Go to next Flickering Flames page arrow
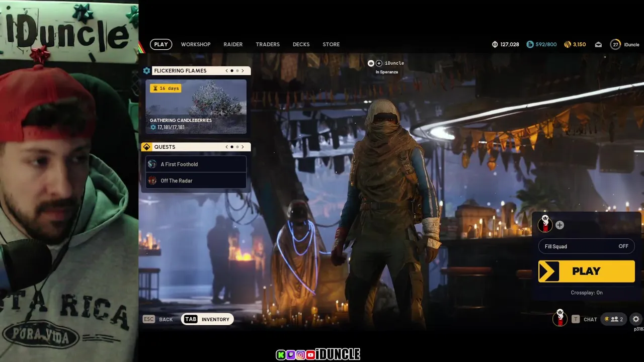 click(x=243, y=71)
